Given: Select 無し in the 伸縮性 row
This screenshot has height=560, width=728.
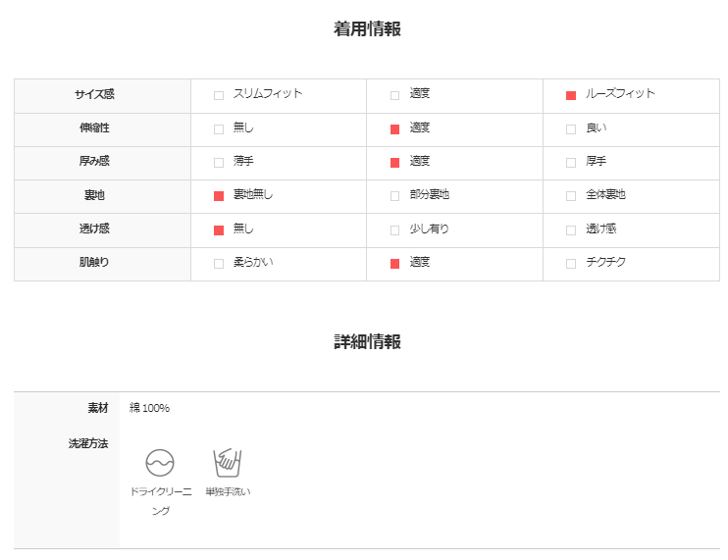Looking at the screenshot, I should 219,129.
